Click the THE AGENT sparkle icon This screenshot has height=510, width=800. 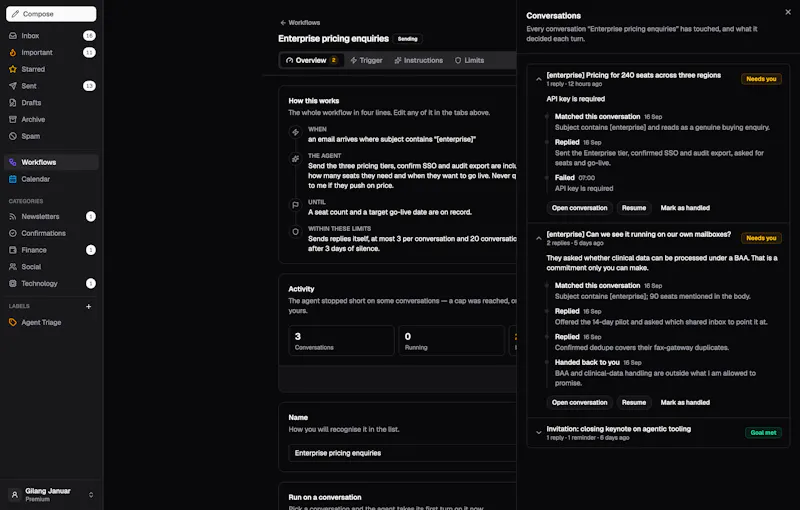coord(295,159)
